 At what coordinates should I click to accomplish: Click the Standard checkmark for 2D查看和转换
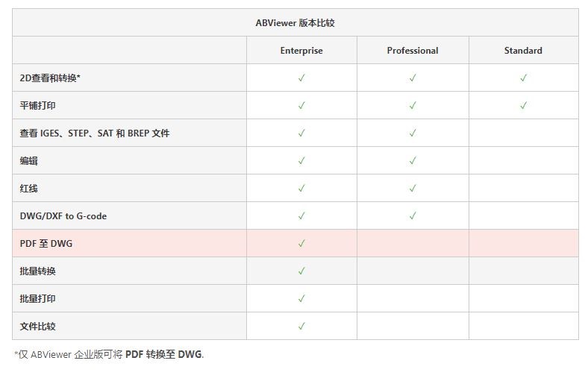[x=523, y=78]
